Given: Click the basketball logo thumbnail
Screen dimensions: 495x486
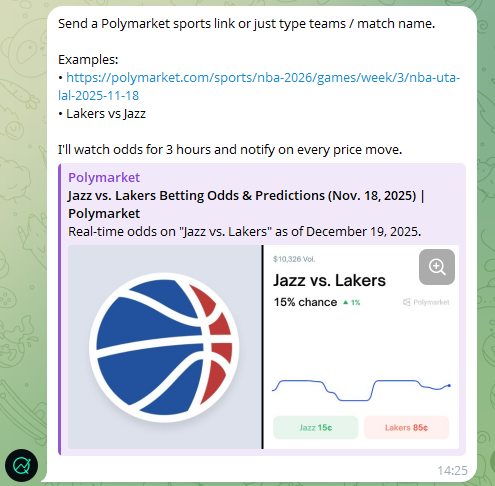Looking at the screenshot, I should 165,347.
